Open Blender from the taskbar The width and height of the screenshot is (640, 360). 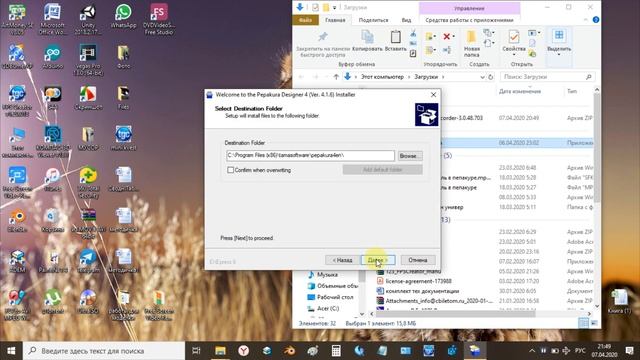coord(290,351)
